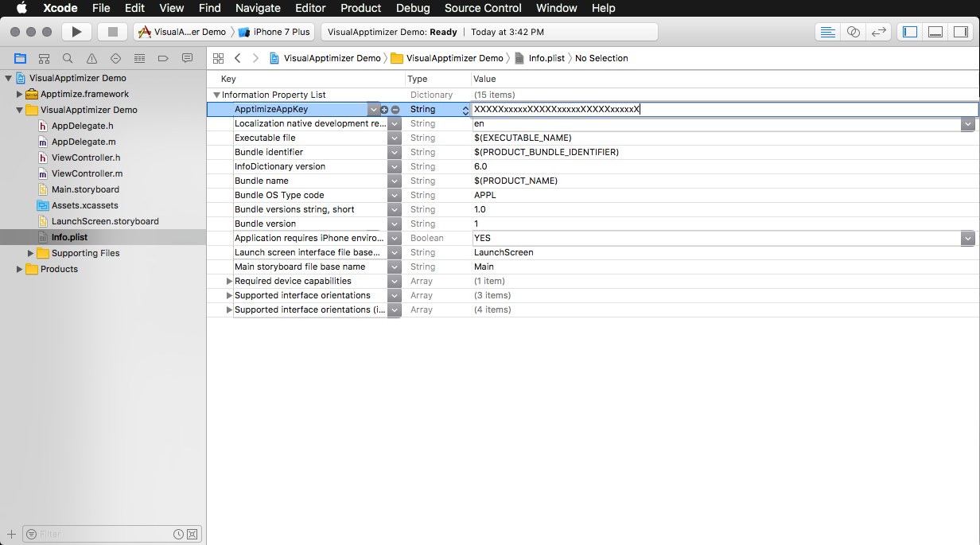Open the Test navigator
This screenshot has width=980, height=545.
point(116,58)
